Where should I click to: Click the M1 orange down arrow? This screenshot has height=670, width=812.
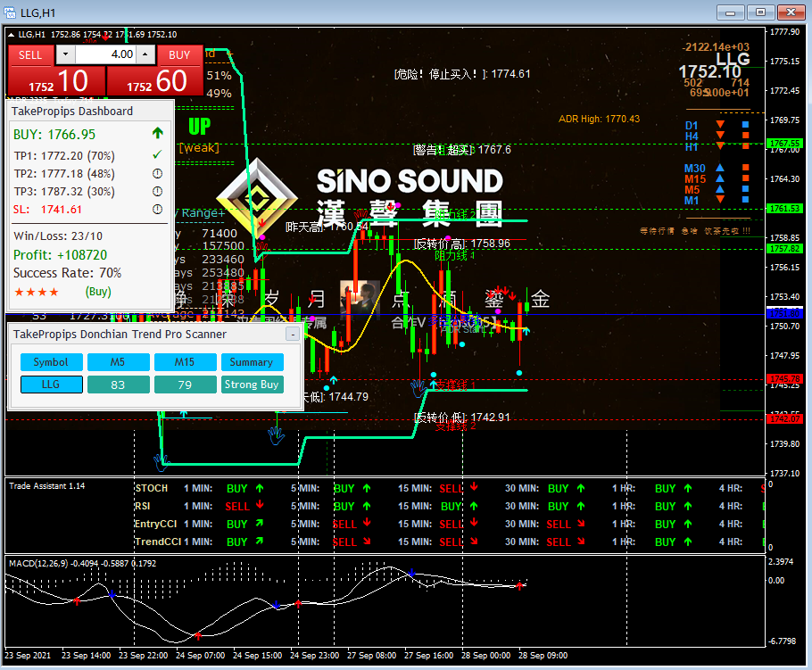pos(720,200)
